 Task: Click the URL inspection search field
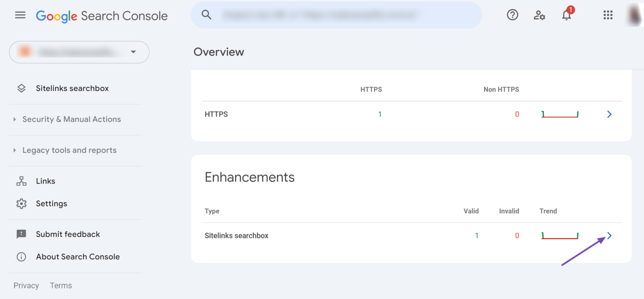(336, 15)
